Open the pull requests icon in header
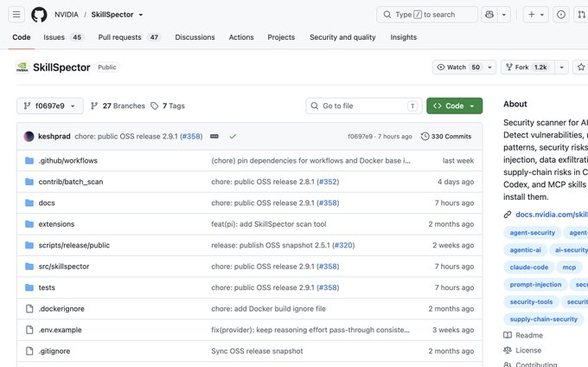 tap(581, 15)
